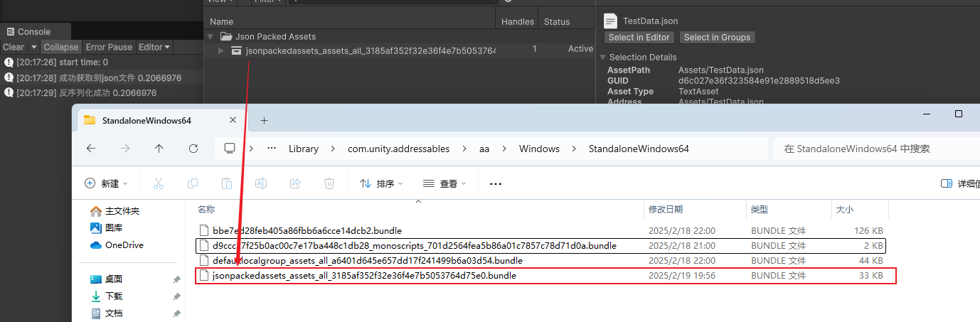Expand the jsonpackedassets_assets_all bundle row
Viewport: 980px width, 322px height.
pos(221,50)
